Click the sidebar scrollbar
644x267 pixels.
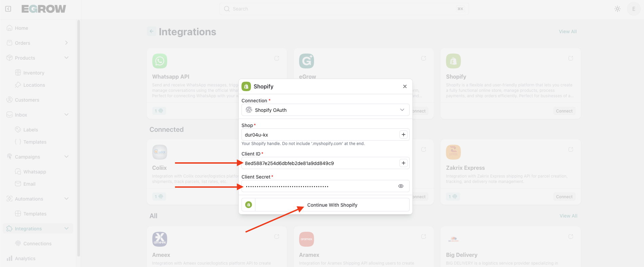pos(79,138)
